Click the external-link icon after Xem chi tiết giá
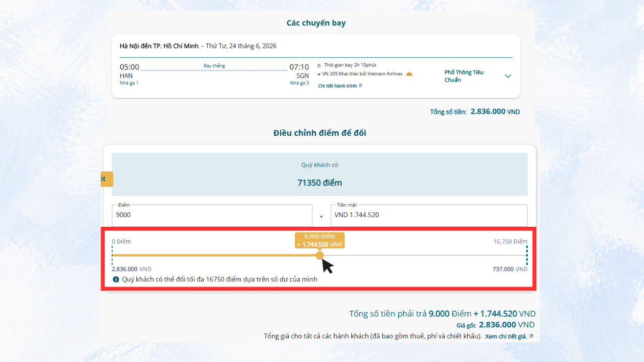 pyautogui.click(x=531, y=336)
